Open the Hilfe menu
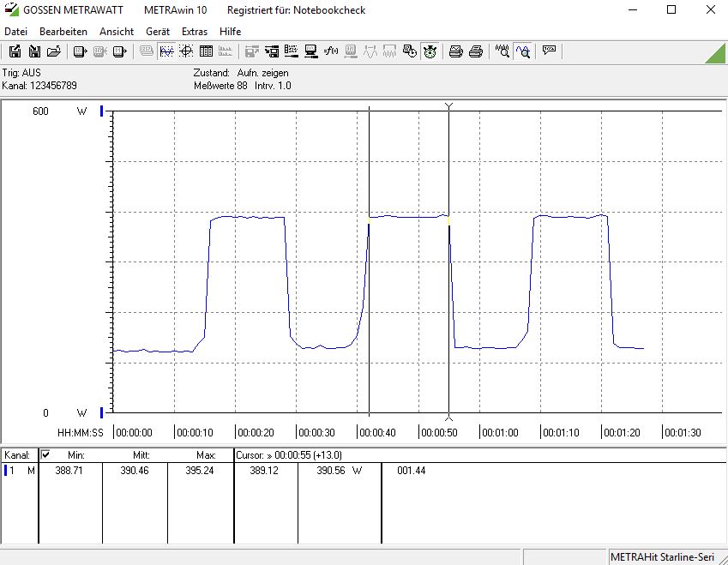Viewport: 728px width, 565px height. pyautogui.click(x=231, y=32)
